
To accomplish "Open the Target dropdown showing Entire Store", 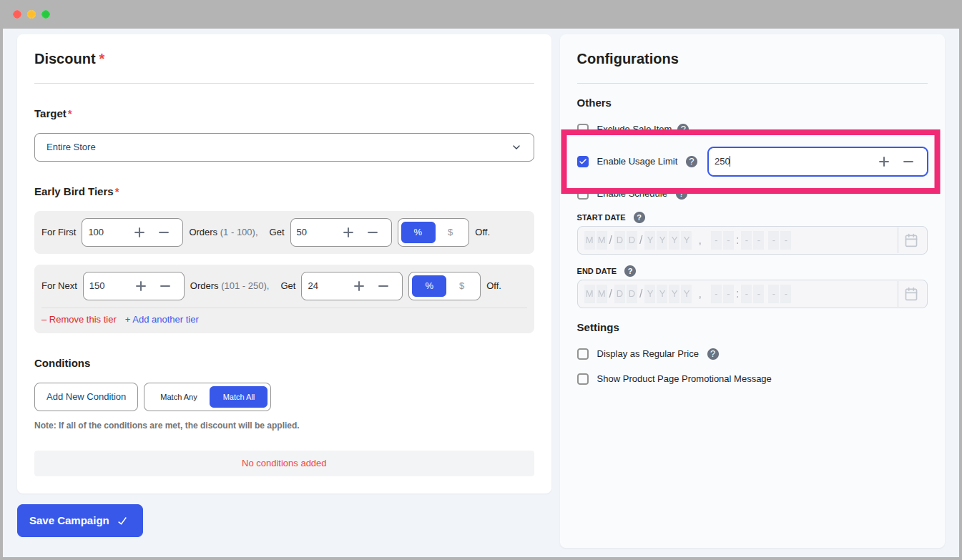I will [x=284, y=147].
